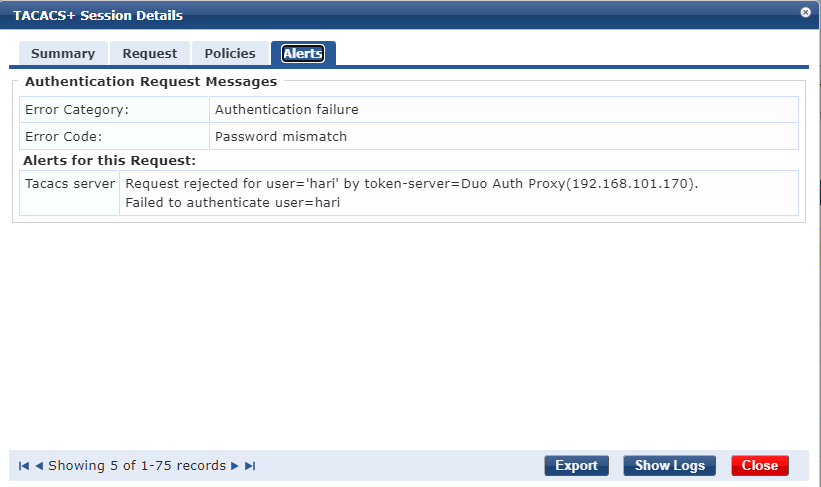The width and height of the screenshot is (821, 487).
Task: Hit the red Close button
Action: [x=760, y=465]
